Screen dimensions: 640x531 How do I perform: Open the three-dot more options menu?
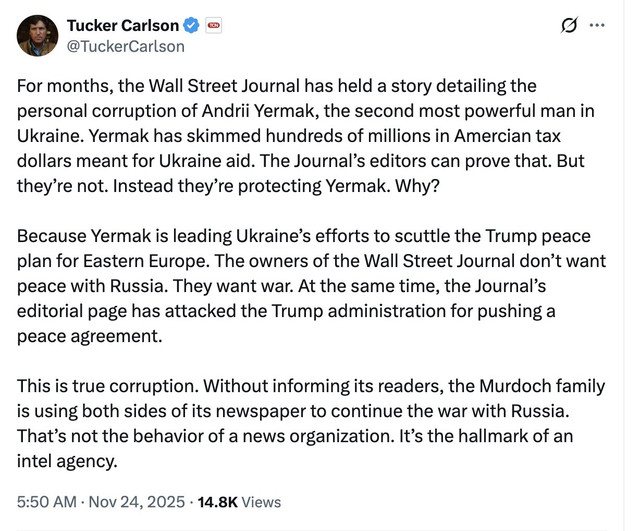(x=598, y=25)
